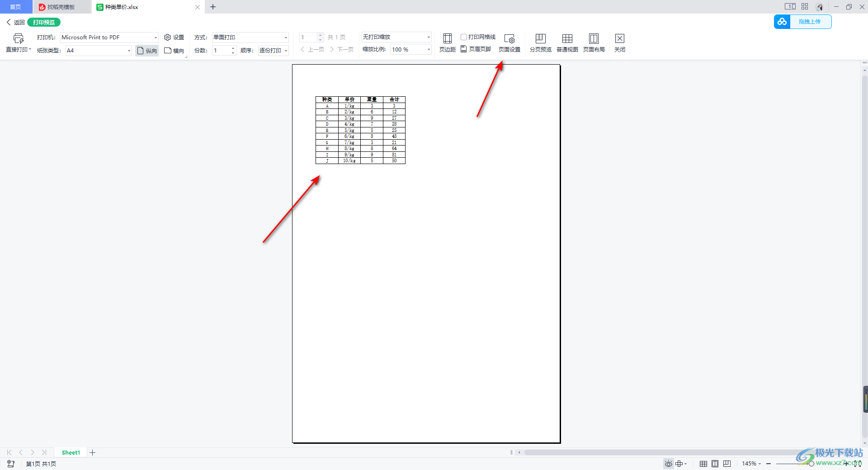The image size is (868, 470).
Task: Open the 页面设置 page setup dialog
Action: 509,43
